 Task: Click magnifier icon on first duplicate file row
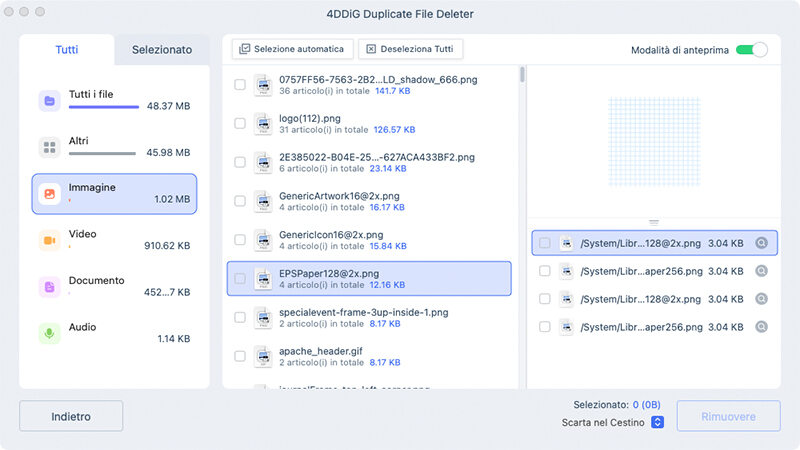(x=762, y=243)
